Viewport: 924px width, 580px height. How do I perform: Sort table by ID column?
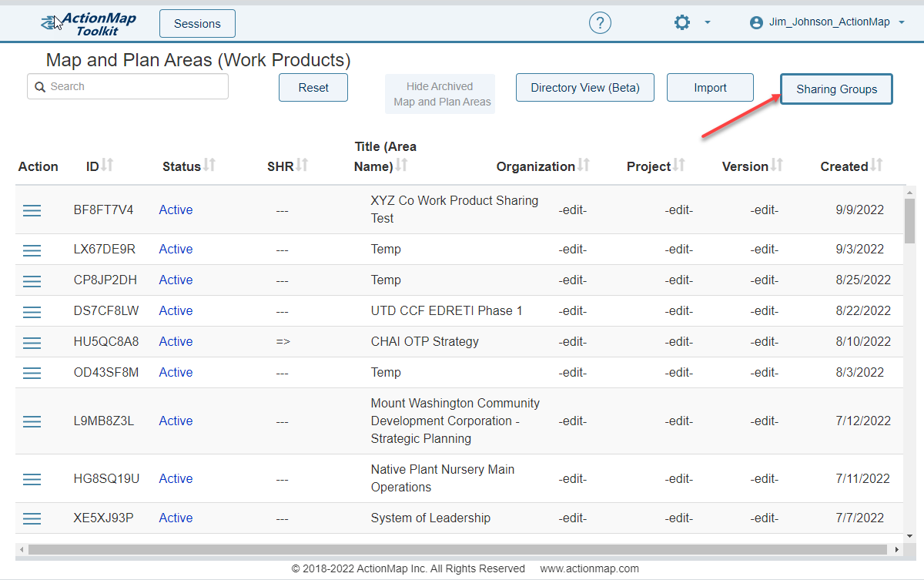(x=107, y=165)
